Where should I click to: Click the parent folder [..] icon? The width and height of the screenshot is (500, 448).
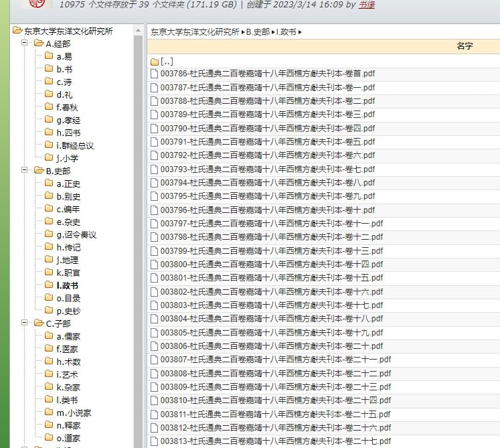tap(155, 62)
